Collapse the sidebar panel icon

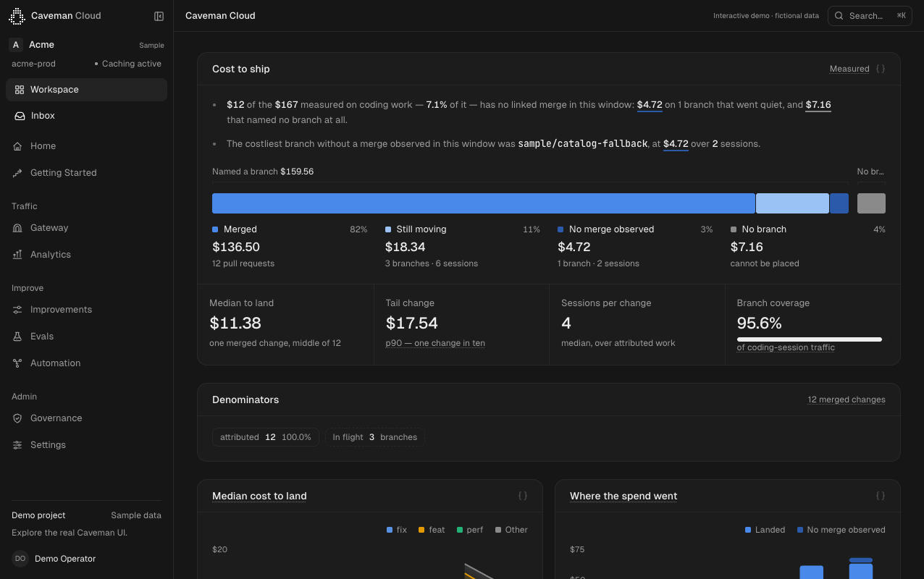159,16
